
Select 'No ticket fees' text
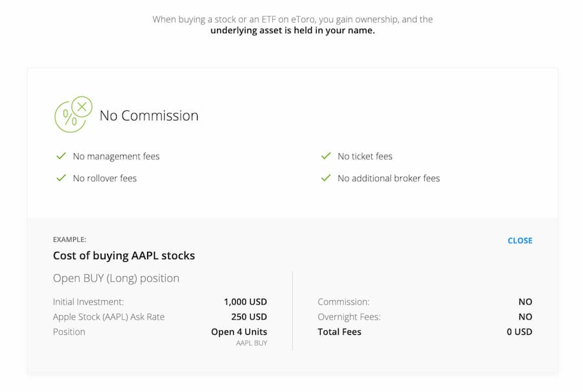tap(365, 156)
